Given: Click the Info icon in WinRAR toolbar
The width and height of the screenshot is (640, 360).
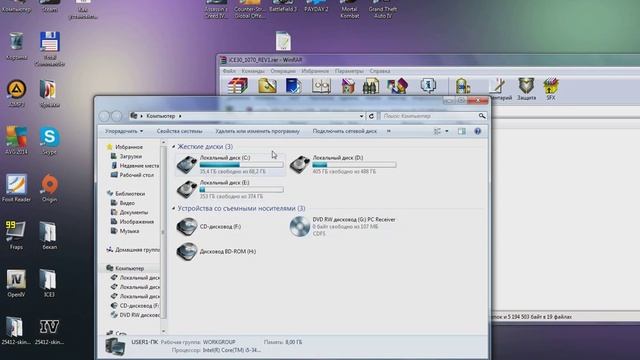Looking at the screenshot, I should (428, 86).
